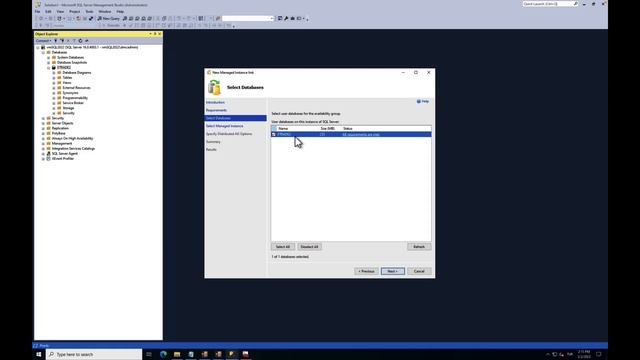Select the Select Managed Instance wizard step
Screen dimensions: 640x360
click(224, 126)
